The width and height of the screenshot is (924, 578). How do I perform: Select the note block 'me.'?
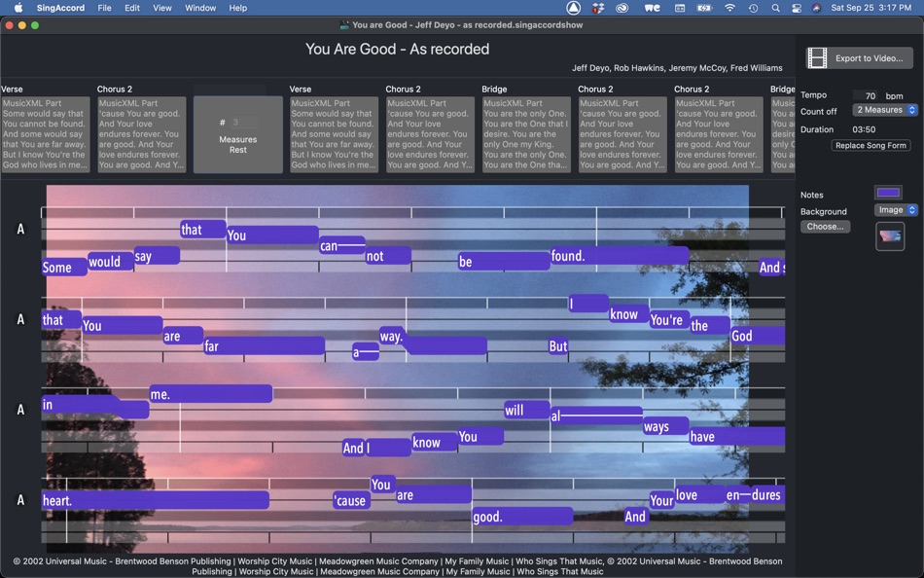210,393
